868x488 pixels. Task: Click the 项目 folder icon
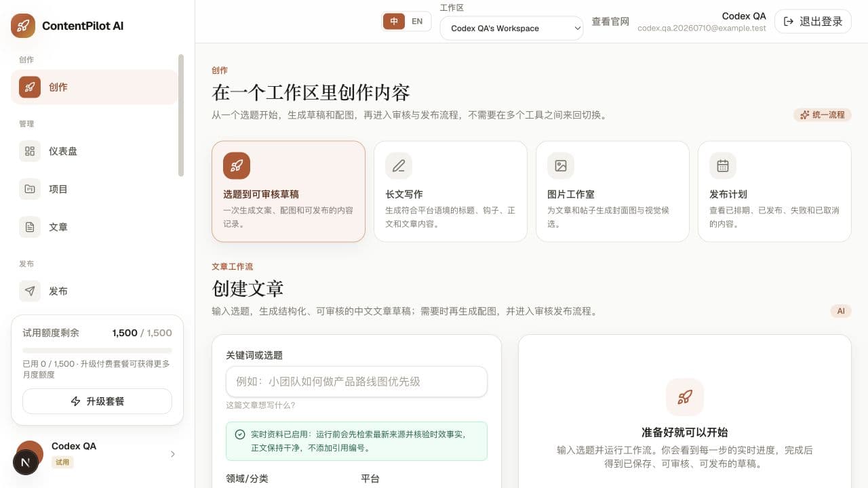pyautogui.click(x=30, y=189)
